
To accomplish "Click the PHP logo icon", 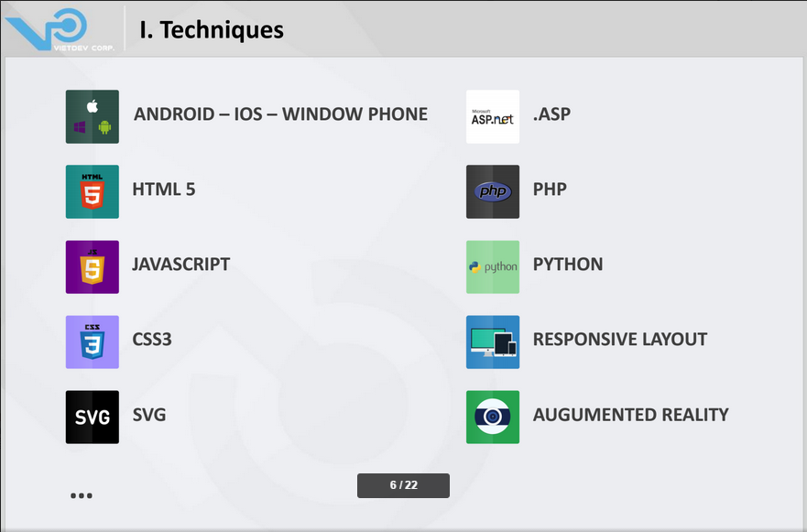I will click(x=493, y=191).
